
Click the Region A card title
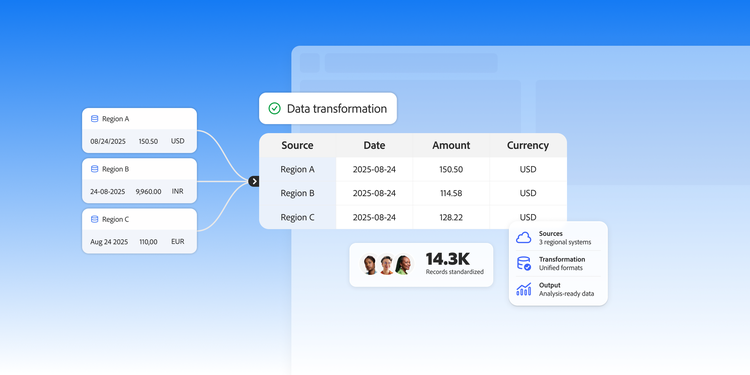115,119
